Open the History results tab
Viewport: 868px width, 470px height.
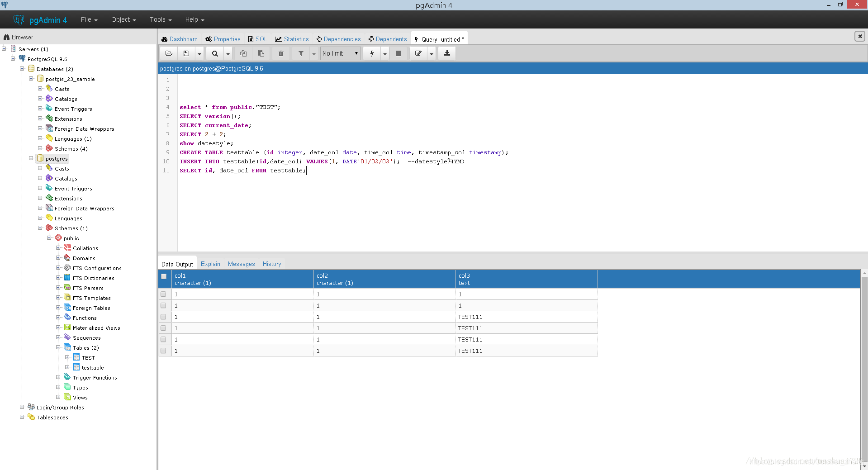(x=272, y=264)
